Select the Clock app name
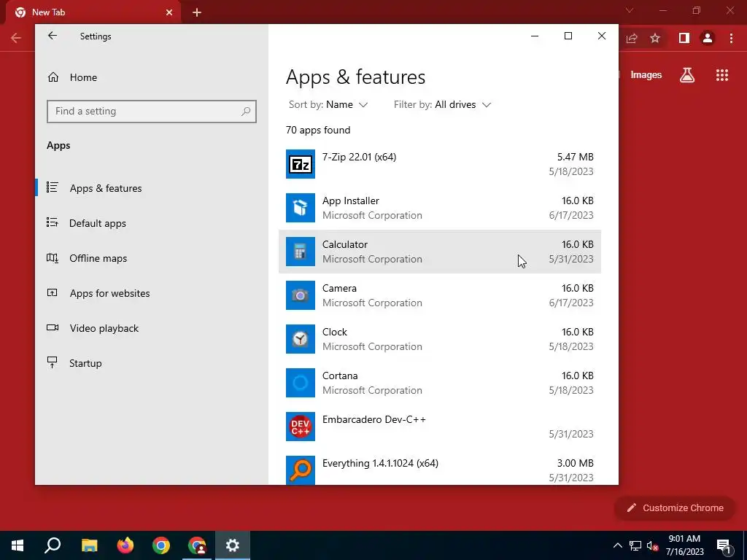The height and width of the screenshot is (560, 747). 334,332
